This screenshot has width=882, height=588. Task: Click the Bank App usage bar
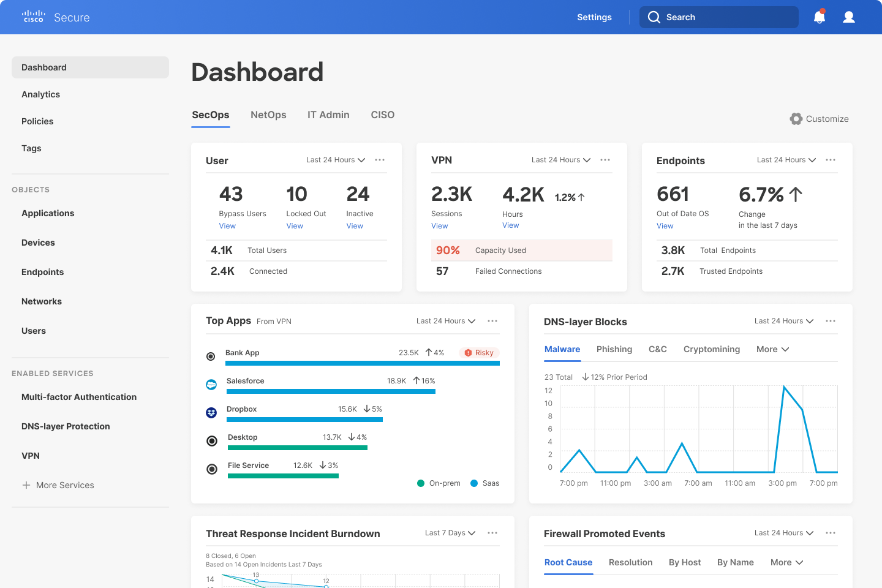363,363
